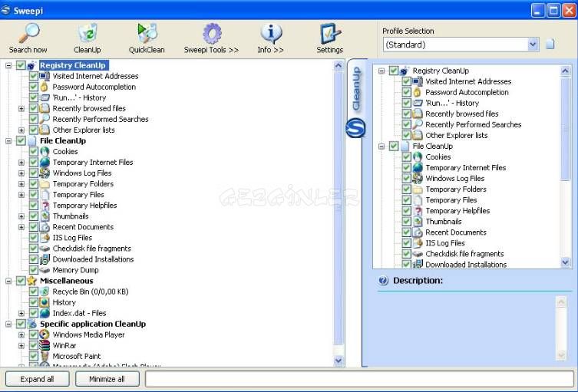Click the Minimize all button
578x392 pixels.
(107, 379)
